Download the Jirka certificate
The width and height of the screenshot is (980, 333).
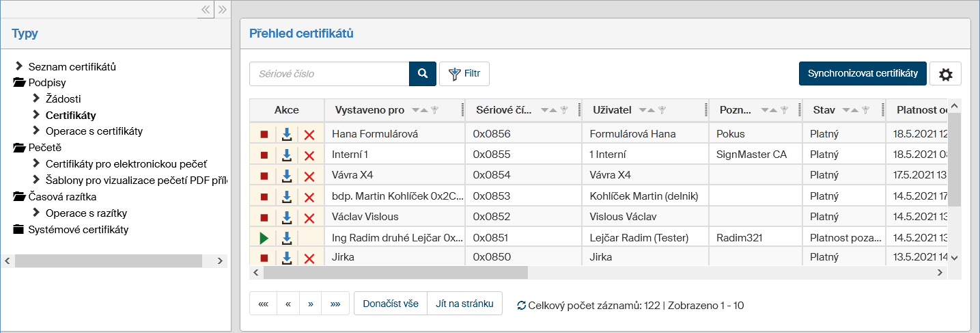coord(288,258)
